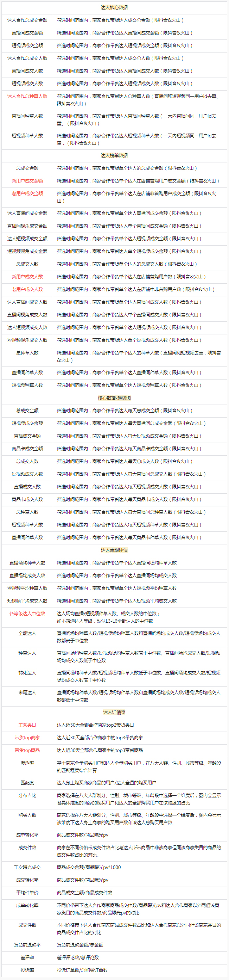Click the red 老用户成交金额 label
Screen dimensions: 229x980
[x=27, y=193]
